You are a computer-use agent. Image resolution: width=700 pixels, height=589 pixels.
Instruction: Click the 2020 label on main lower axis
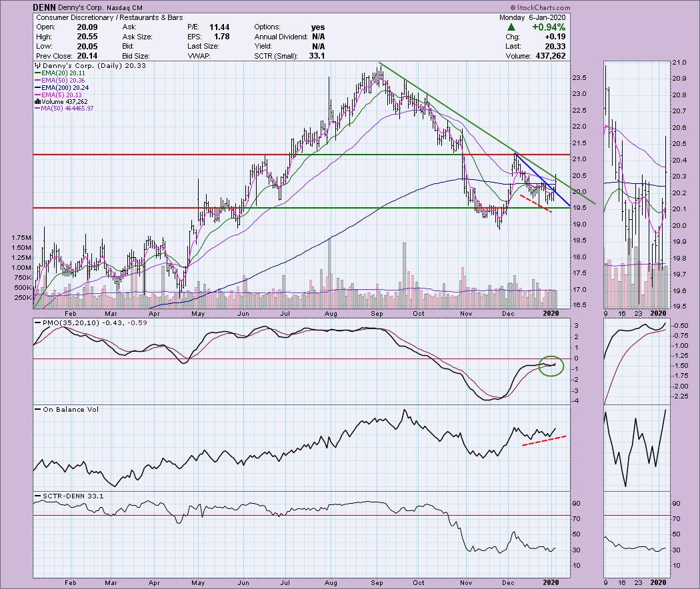(x=551, y=583)
